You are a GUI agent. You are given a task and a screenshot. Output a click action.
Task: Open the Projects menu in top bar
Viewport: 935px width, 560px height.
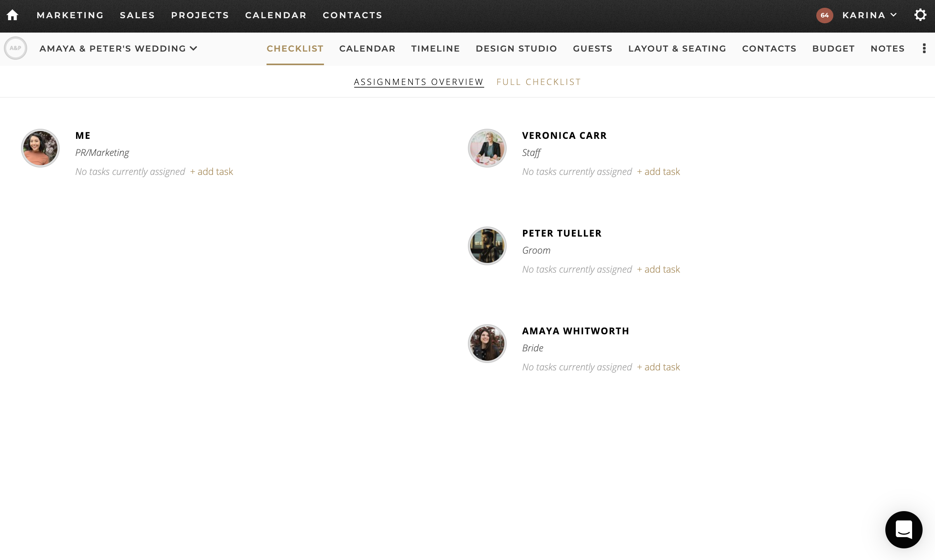pyautogui.click(x=200, y=15)
